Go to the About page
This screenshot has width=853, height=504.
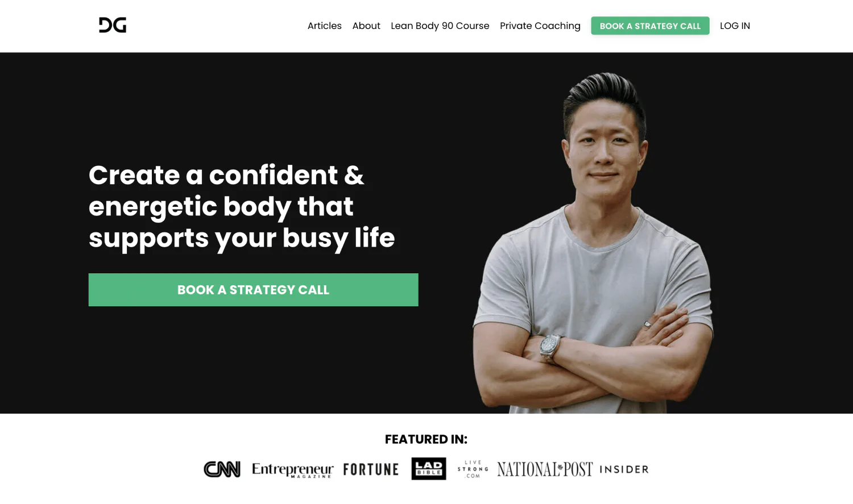tap(366, 26)
